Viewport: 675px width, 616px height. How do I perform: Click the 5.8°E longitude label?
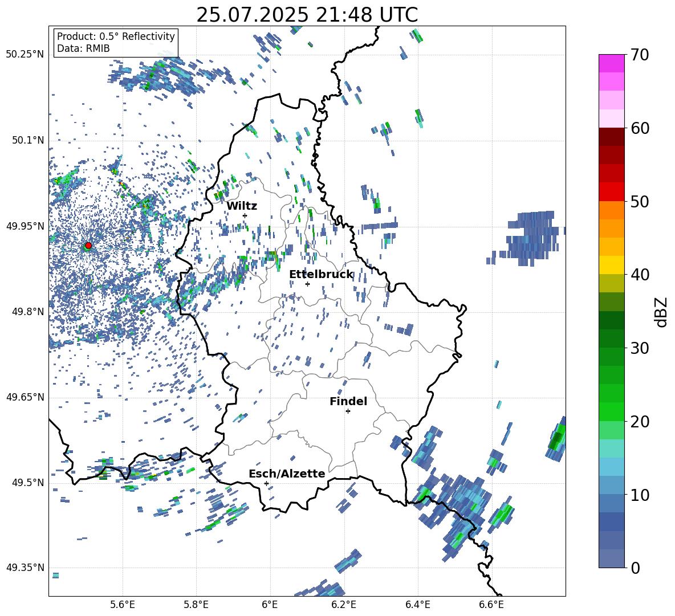coord(196,605)
